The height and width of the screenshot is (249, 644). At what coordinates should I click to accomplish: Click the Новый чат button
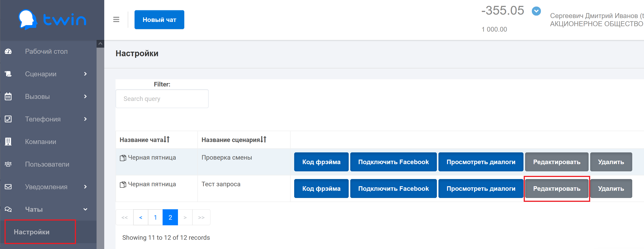click(x=159, y=20)
